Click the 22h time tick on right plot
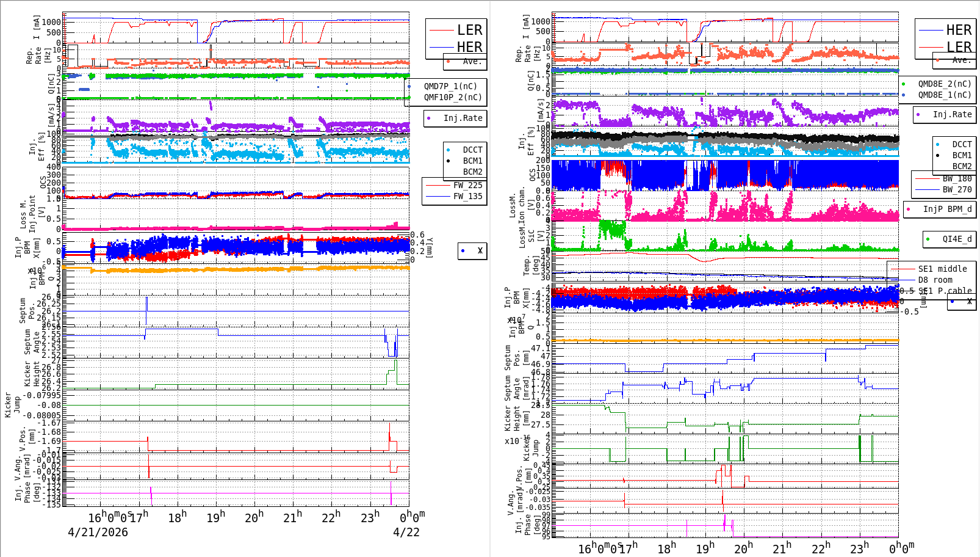Viewport: 980px width, 557px height. 821,548
